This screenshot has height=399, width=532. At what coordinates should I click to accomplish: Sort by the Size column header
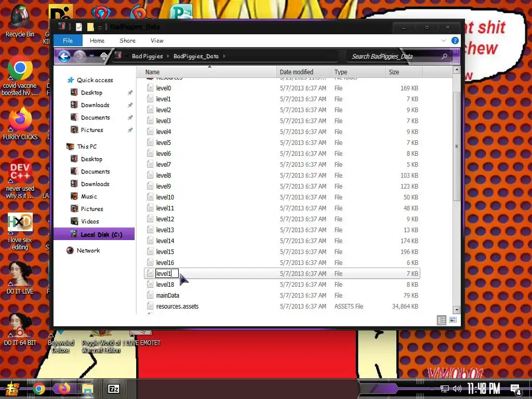(x=404, y=72)
